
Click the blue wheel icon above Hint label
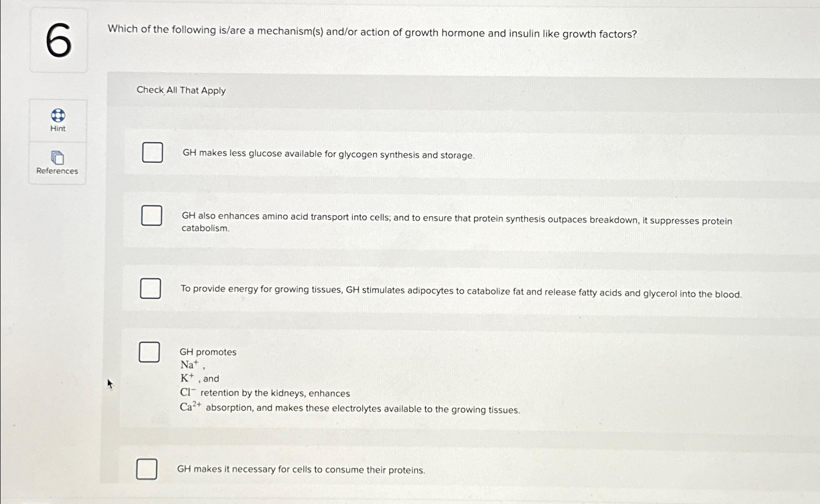[57, 116]
